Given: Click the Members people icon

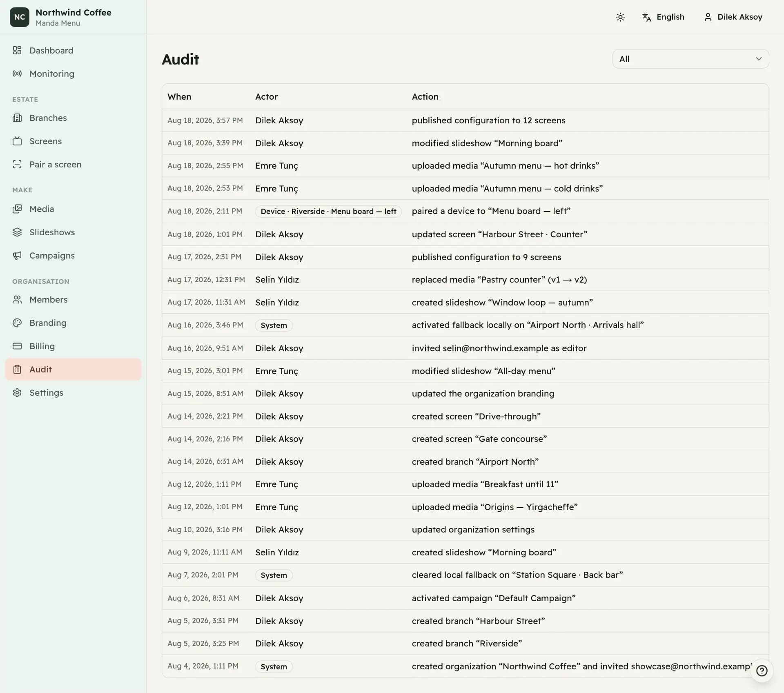Looking at the screenshot, I should 17,299.
